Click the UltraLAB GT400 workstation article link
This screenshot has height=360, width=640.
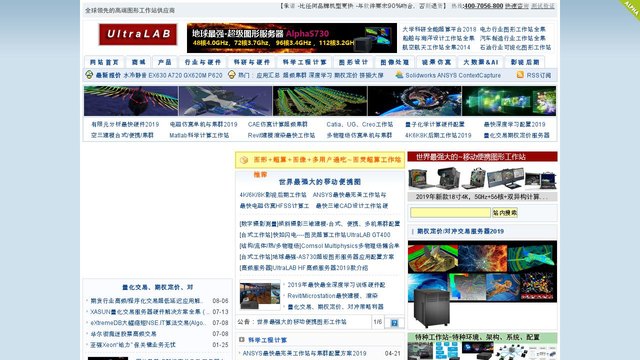tap(315, 235)
